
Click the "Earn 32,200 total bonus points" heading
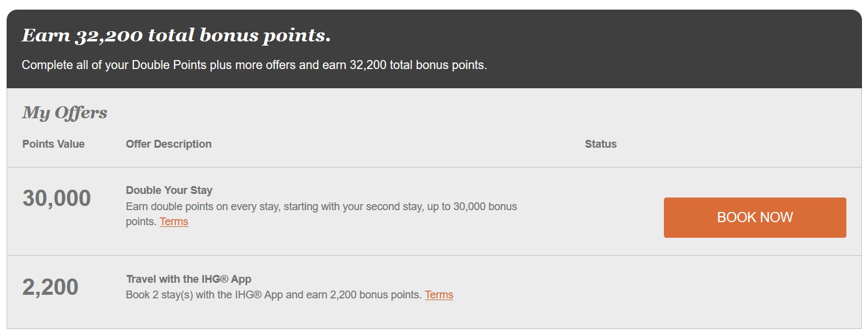pos(176,36)
